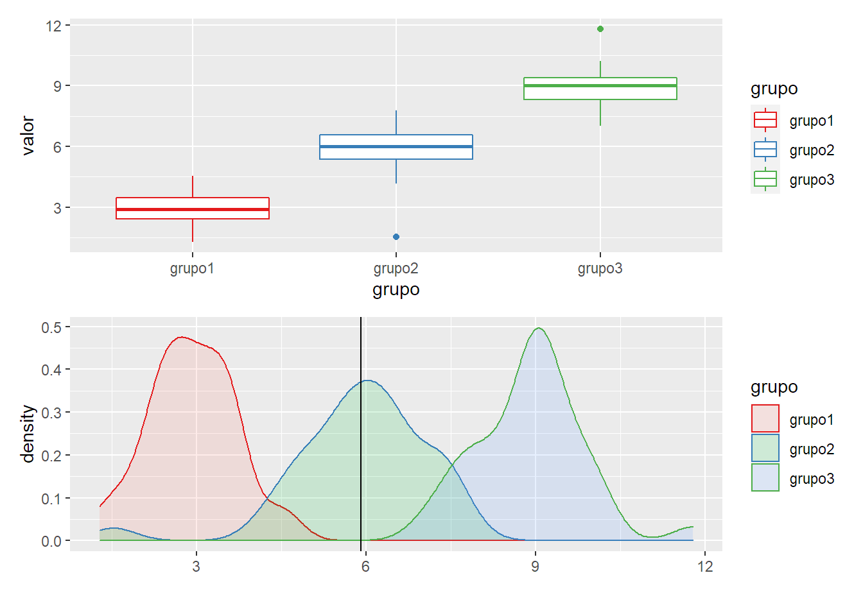Select the green-filled grupo2 density legend swatch
The height and width of the screenshot is (616, 863).
[x=765, y=448]
